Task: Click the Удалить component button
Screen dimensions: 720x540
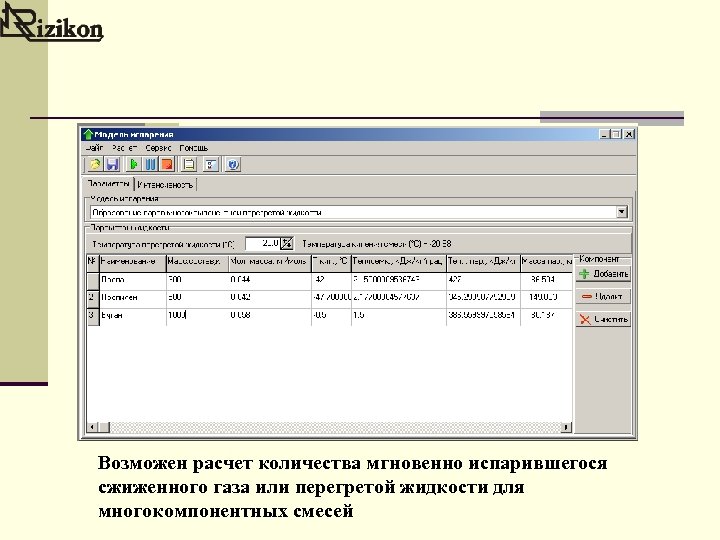Action: (x=603, y=296)
